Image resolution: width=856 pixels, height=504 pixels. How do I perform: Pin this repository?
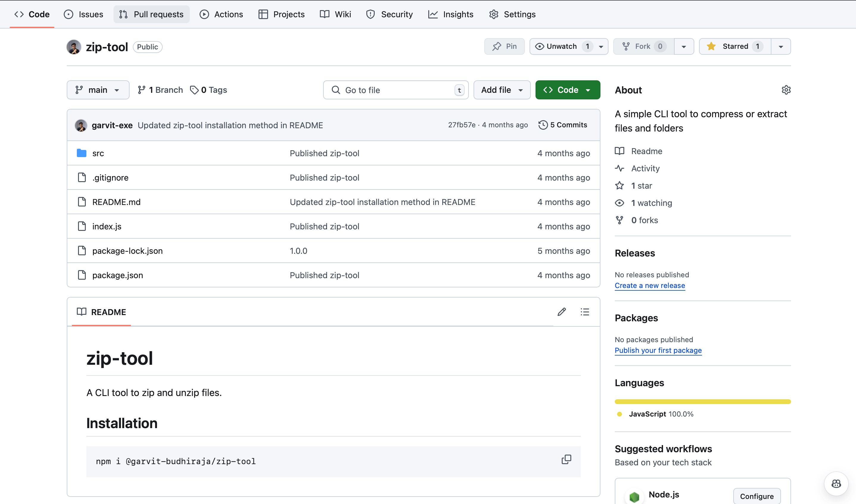pos(504,46)
